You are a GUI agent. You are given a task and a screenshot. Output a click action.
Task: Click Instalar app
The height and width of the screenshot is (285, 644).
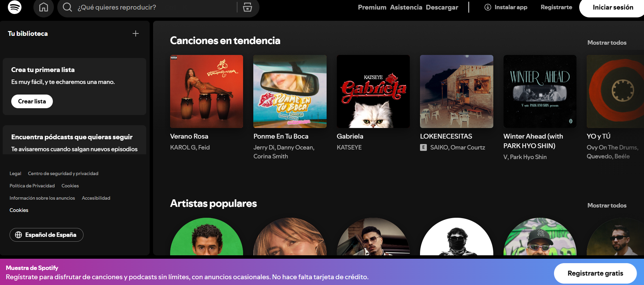pos(506,7)
